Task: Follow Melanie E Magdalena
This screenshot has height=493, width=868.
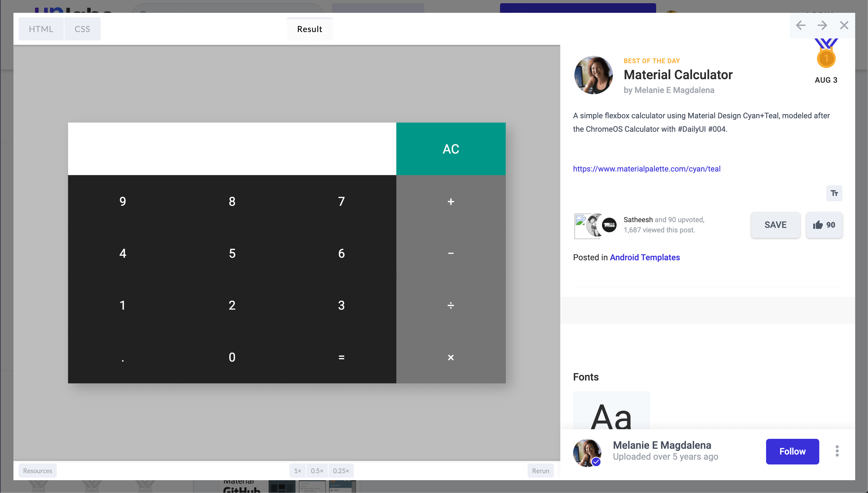Action: 792,451
